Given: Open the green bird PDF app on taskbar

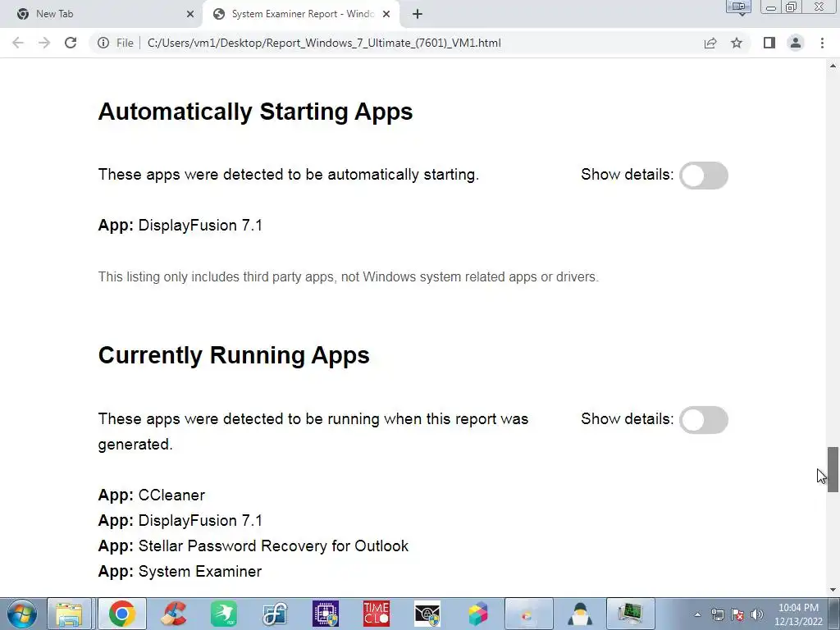Looking at the screenshot, I should 224,614.
